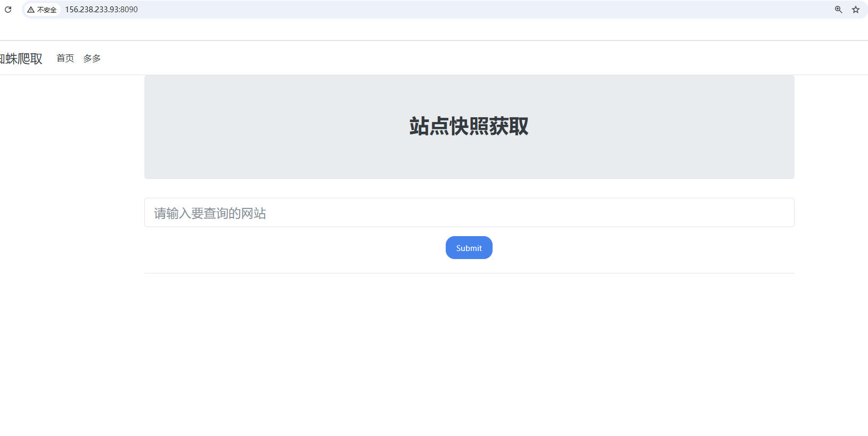Click blank page area beneath the divider
The height and width of the screenshot is (436, 868).
pyautogui.click(x=469, y=346)
